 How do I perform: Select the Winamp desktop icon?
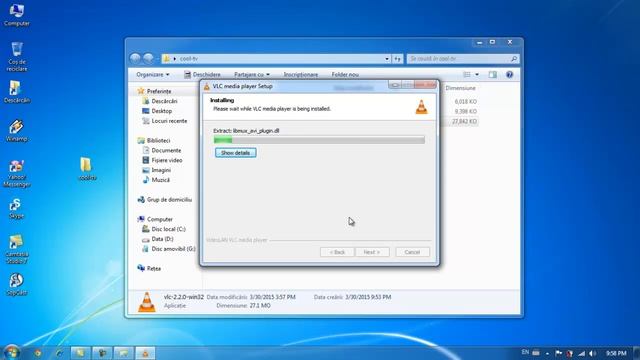tap(16, 130)
